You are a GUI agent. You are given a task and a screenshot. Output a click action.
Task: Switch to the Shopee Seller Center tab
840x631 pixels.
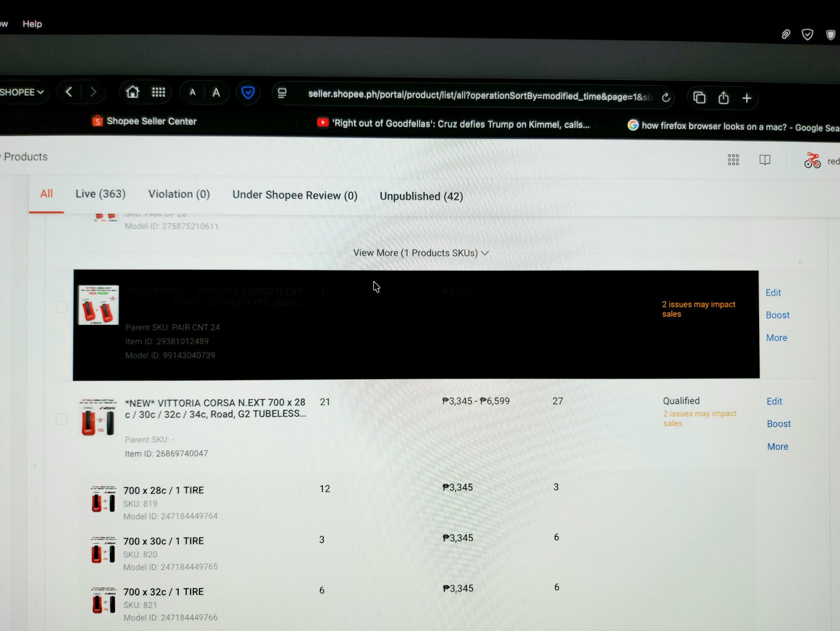pos(144,121)
